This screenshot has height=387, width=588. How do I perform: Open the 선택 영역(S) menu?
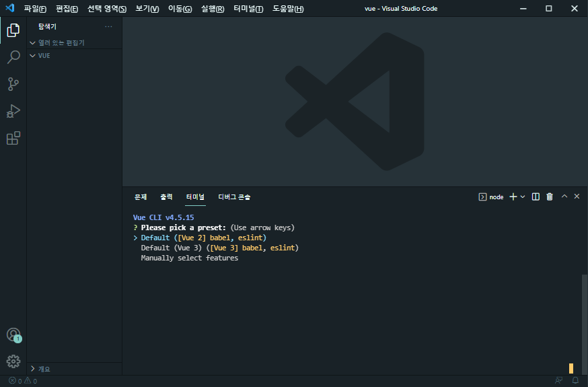pyautogui.click(x=107, y=8)
